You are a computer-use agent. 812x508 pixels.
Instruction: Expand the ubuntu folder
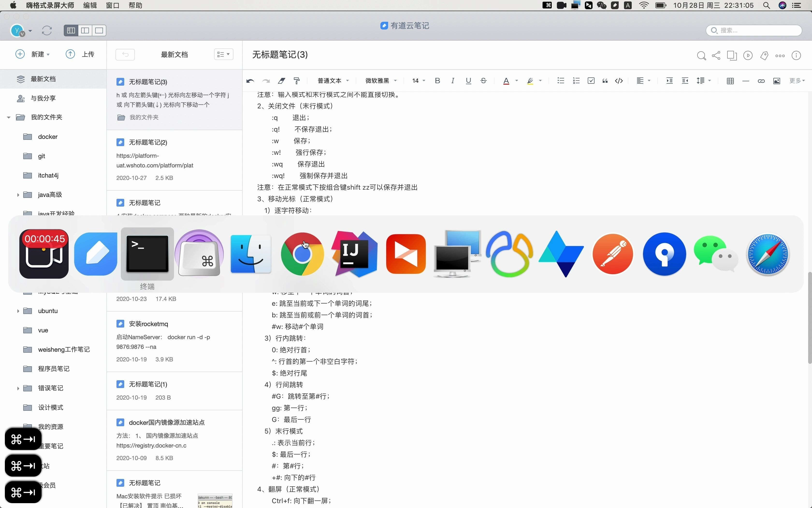18,311
